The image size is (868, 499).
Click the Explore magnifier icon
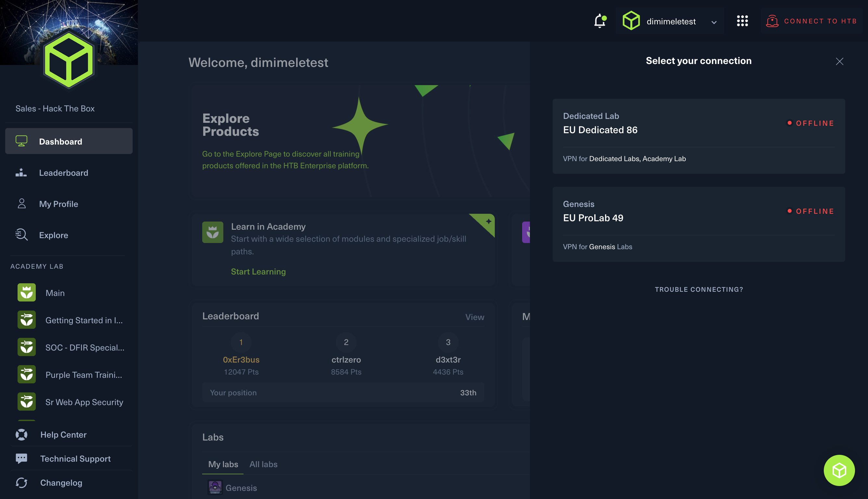21,235
